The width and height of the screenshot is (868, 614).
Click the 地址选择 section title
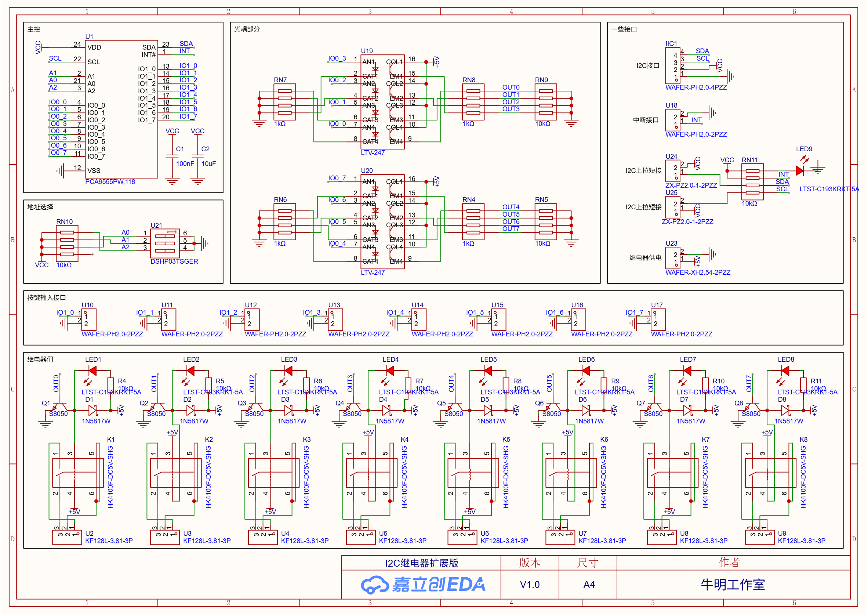tap(40, 207)
